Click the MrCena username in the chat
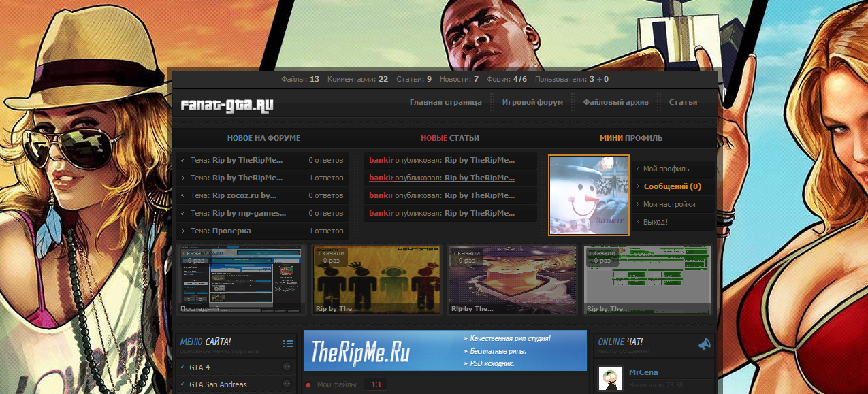This screenshot has height=394, width=868. pos(643,372)
